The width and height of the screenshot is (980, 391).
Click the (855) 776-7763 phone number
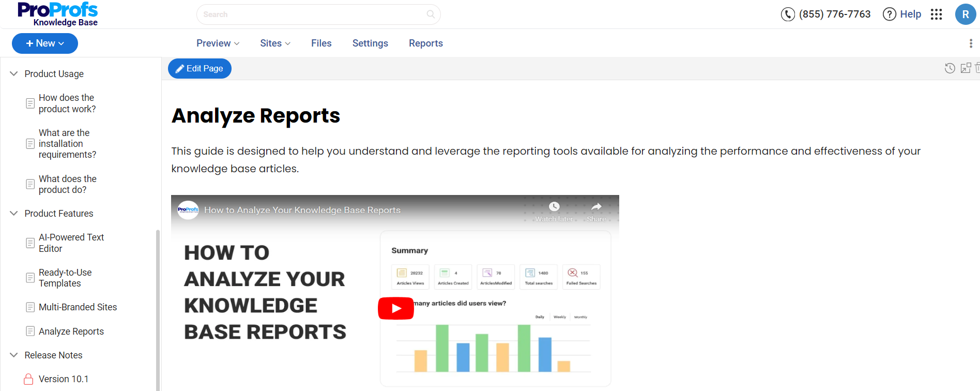pyautogui.click(x=835, y=14)
